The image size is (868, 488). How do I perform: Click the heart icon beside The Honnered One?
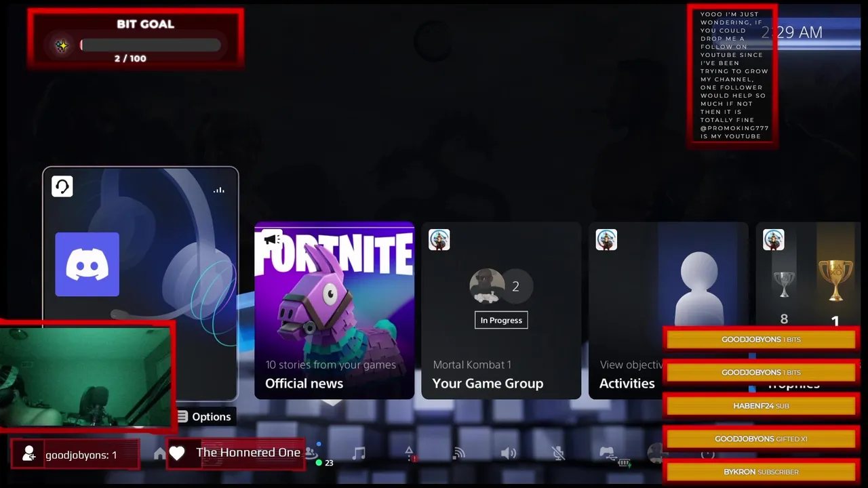[x=177, y=453]
